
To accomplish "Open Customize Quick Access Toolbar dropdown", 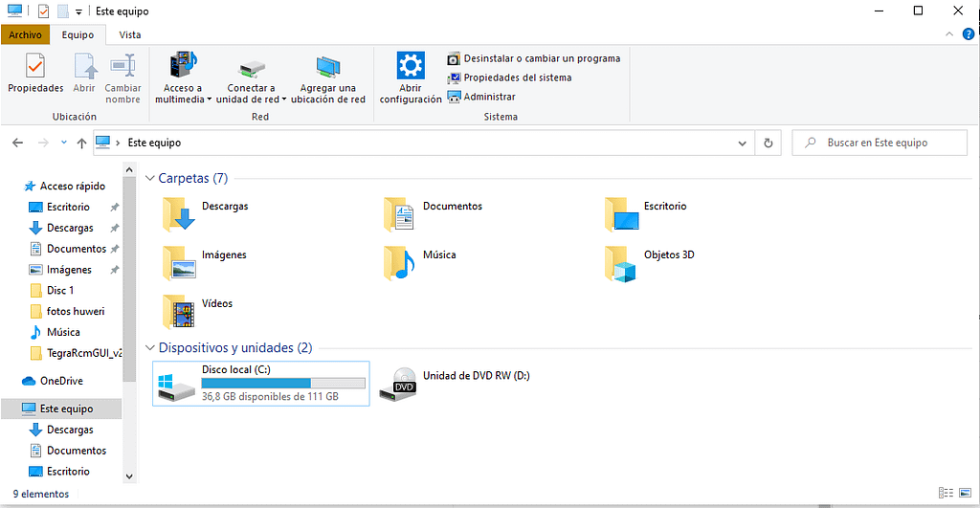I will click(x=78, y=11).
